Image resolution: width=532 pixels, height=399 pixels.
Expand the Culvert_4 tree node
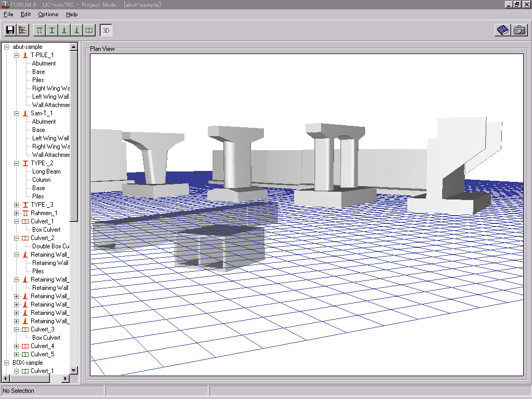coord(17,346)
